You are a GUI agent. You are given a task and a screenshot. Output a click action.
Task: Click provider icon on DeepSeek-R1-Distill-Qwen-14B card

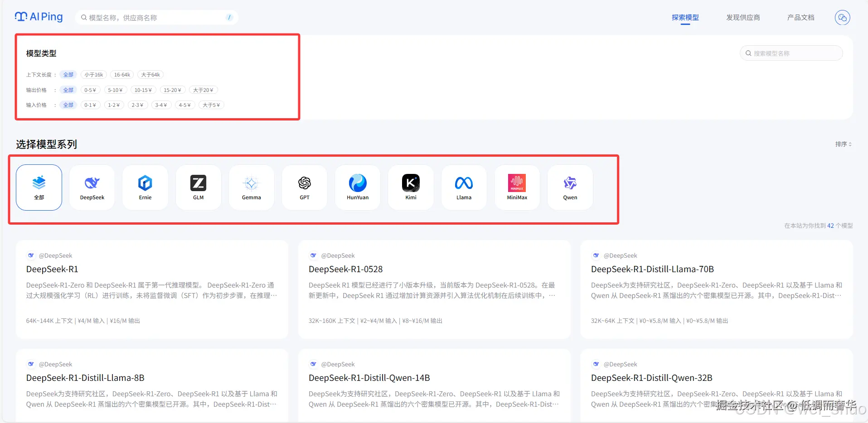point(313,364)
